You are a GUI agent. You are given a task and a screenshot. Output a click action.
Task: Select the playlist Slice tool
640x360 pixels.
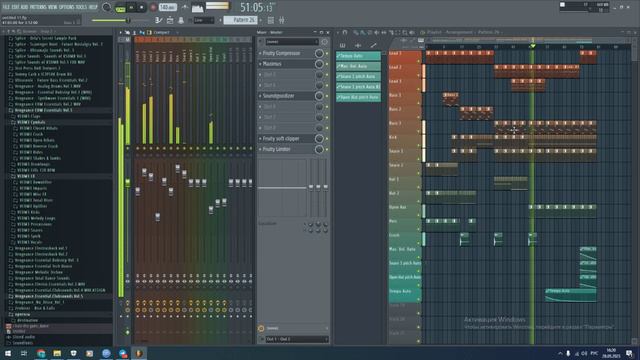[390, 32]
